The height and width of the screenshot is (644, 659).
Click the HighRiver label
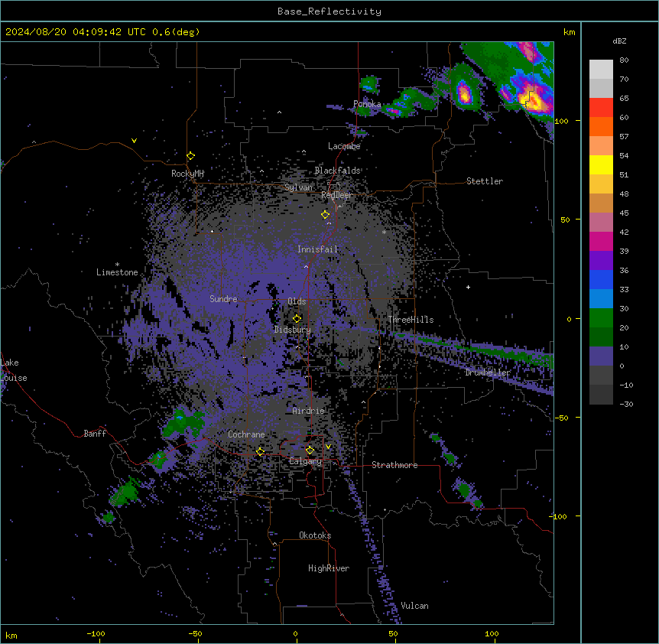pos(329,568)
